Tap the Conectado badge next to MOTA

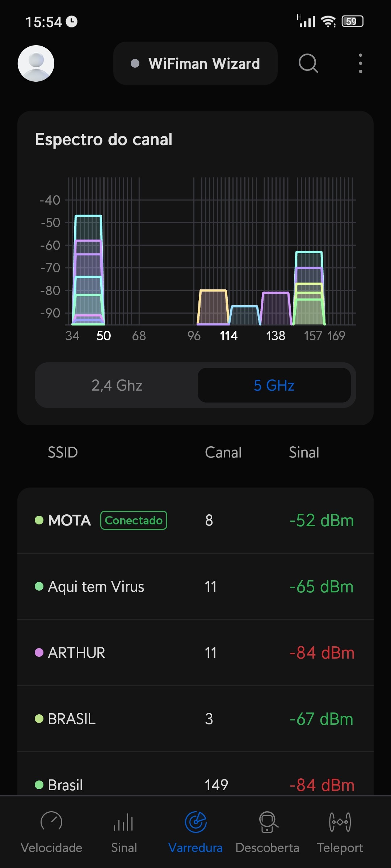(134, 520)
